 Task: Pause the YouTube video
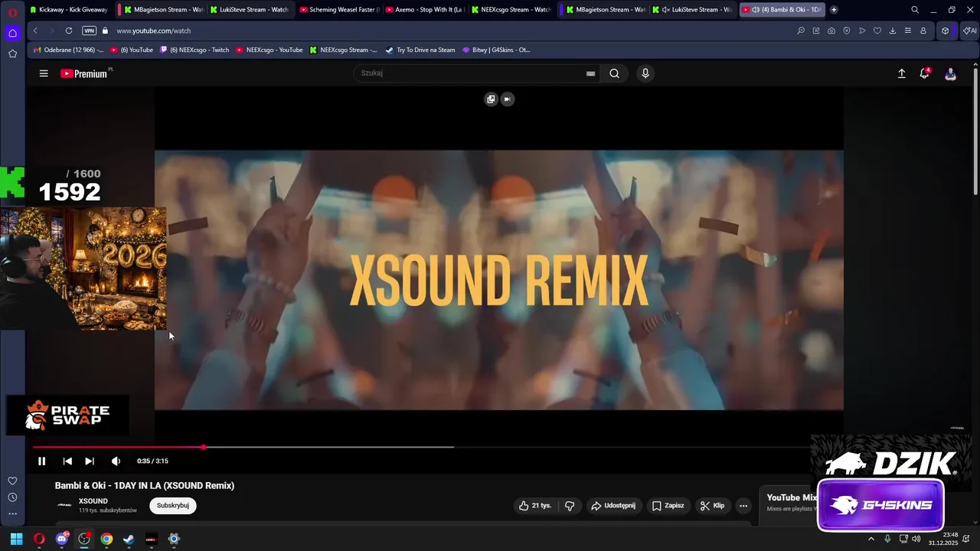click(41, 461)
